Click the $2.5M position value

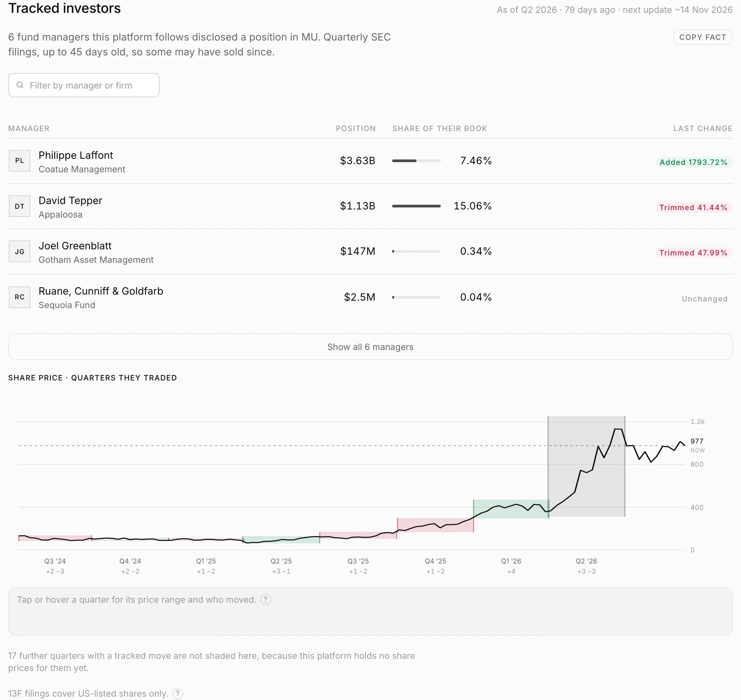pyautogui.click(x=359, y=297)
